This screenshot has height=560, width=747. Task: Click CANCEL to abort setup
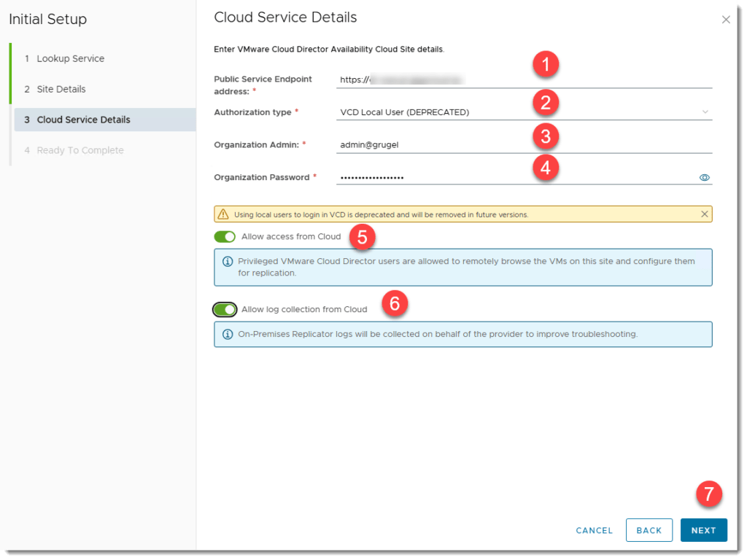tap(594, 530)
